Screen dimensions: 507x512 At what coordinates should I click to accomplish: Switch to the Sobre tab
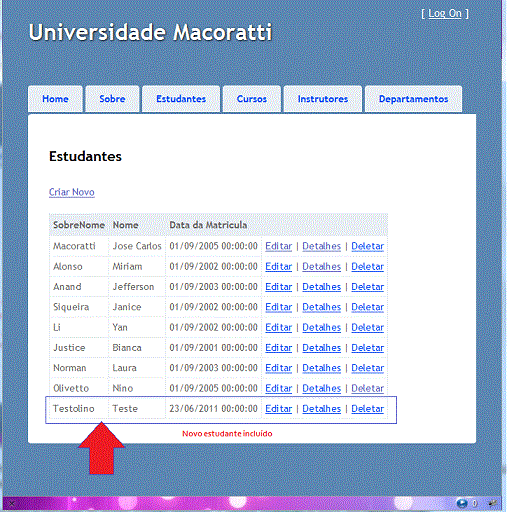pos(112,99)
